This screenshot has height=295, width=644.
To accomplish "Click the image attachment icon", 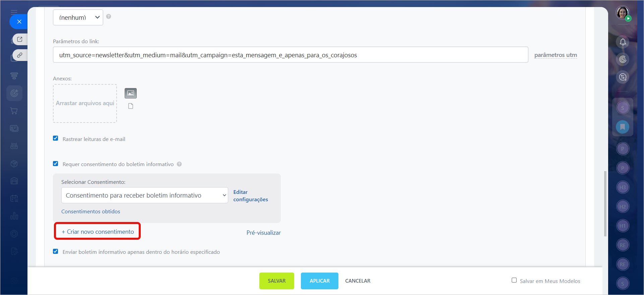I will click(130, 93).
